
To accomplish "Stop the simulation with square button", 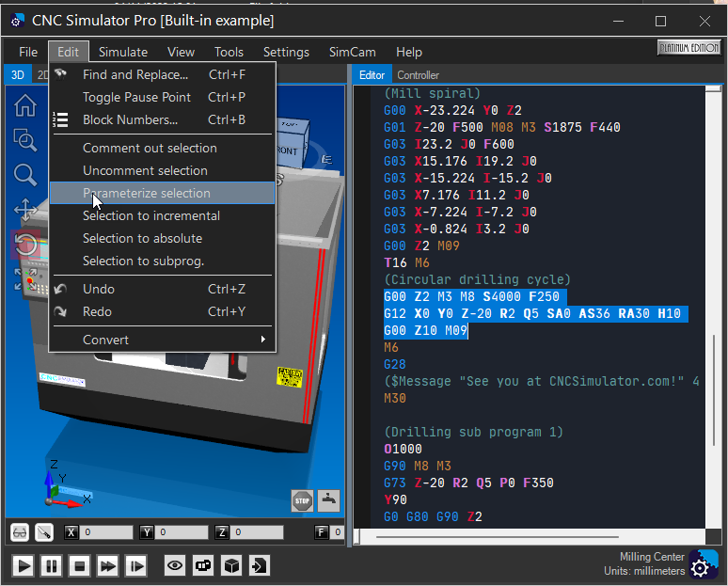I will pos(79,566).
